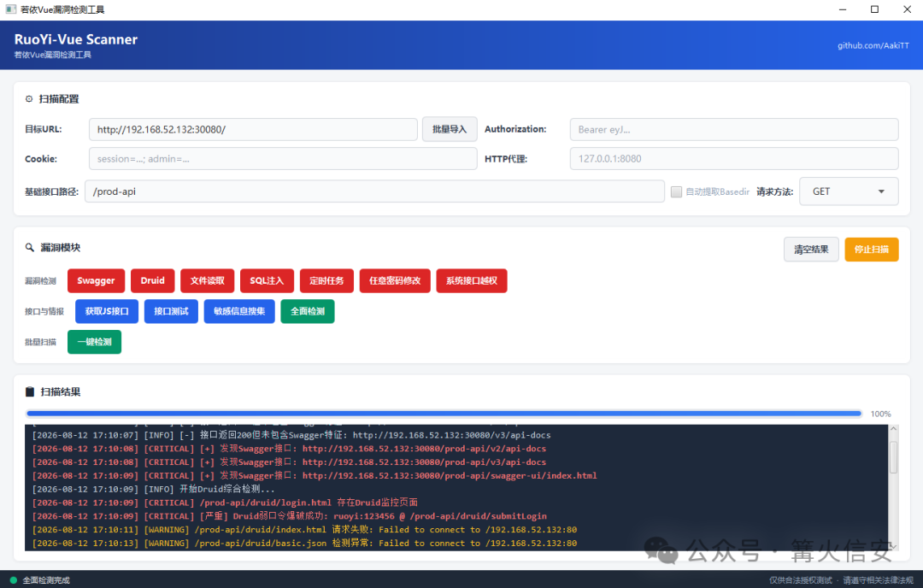Run the Druid vulnerability check

[152, 281]
